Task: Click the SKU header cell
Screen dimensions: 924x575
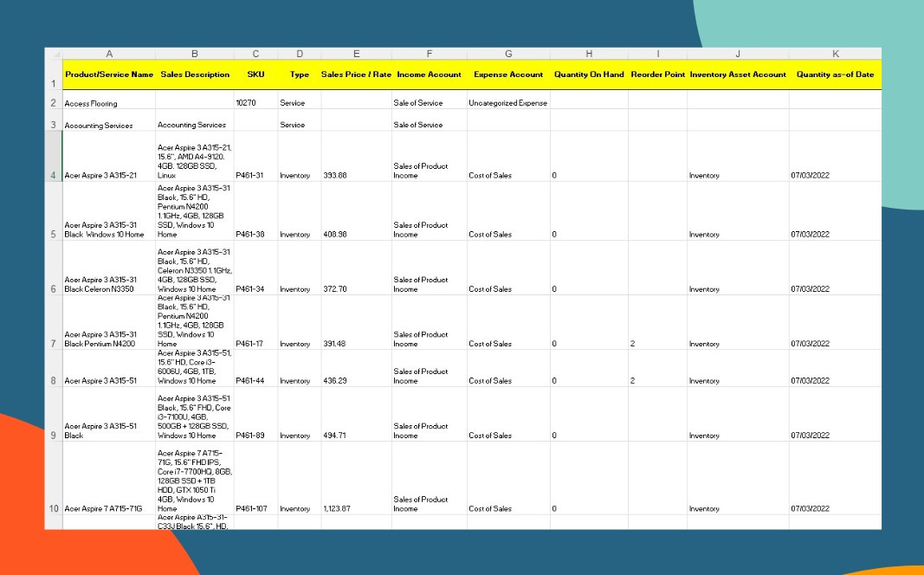Action: (255, 74)
